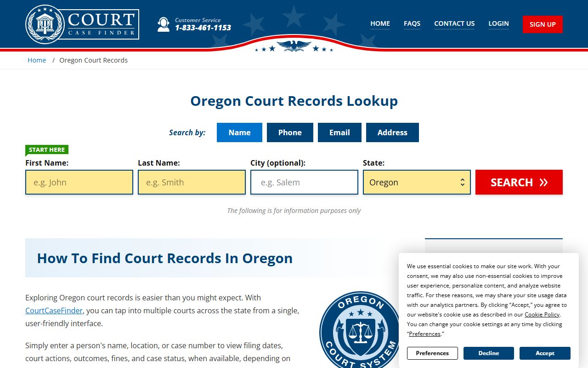588x368 pixels.
Task: Open the CourtCaseFinder inline link
Action: point(54,310)
